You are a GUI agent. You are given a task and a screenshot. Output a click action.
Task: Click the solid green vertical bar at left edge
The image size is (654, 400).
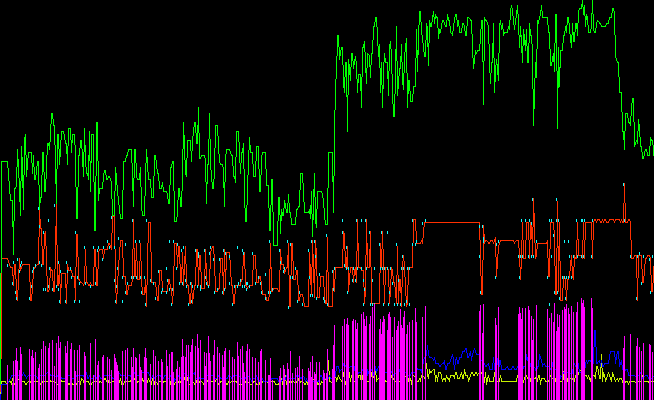(1, 340)
